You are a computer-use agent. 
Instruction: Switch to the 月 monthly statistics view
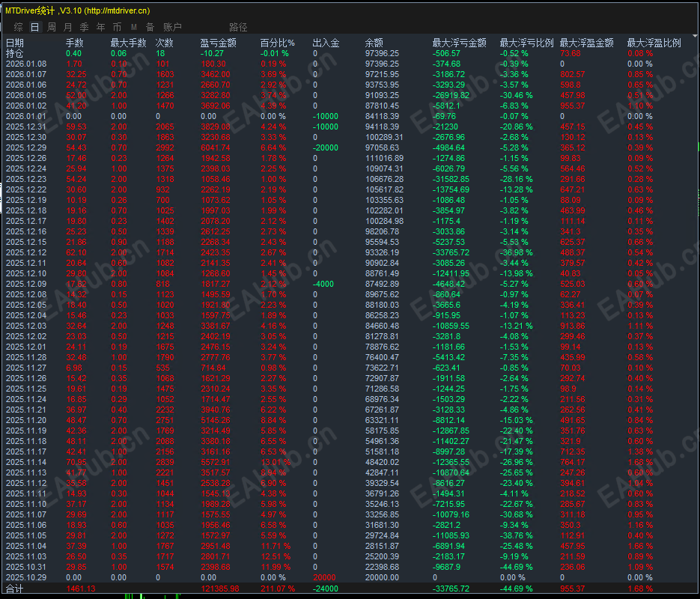[x=68, y=27]
